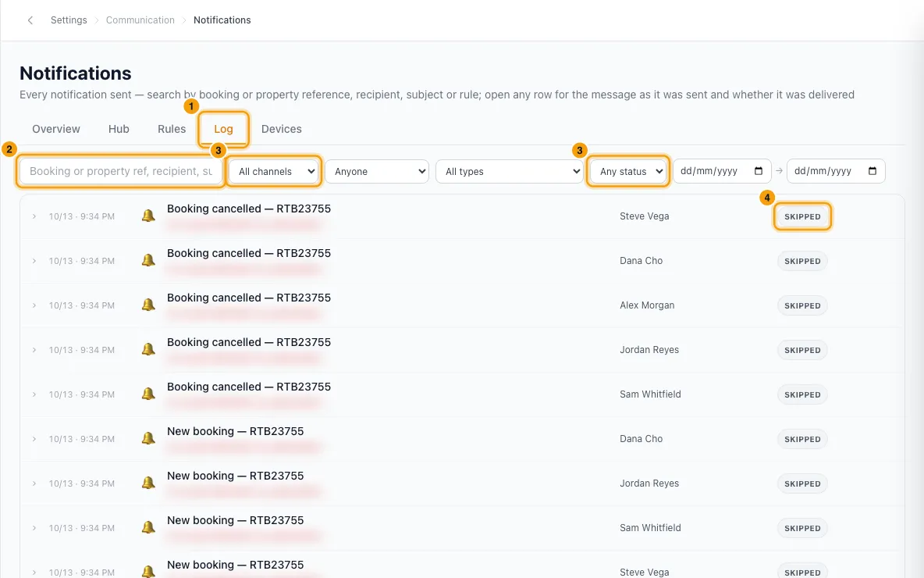924x578 pixels.
Task: Click the bell icon in Steve Vega's cancelled row
Action: click(x=148, y=216)
